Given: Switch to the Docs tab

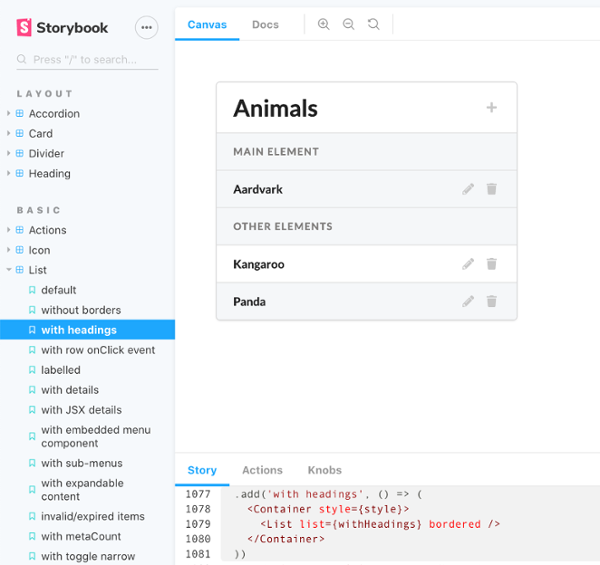Looking at the screenshot, I should point(265,24).
